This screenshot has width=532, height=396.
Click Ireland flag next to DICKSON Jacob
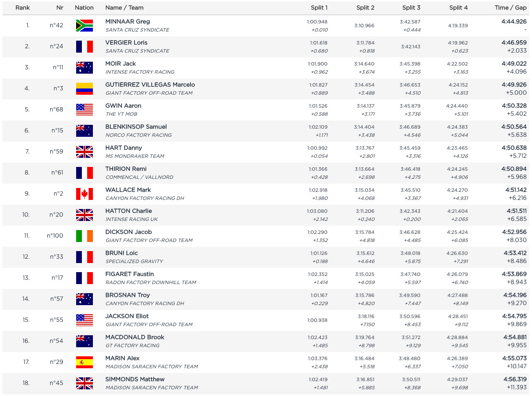coord(84,236)
